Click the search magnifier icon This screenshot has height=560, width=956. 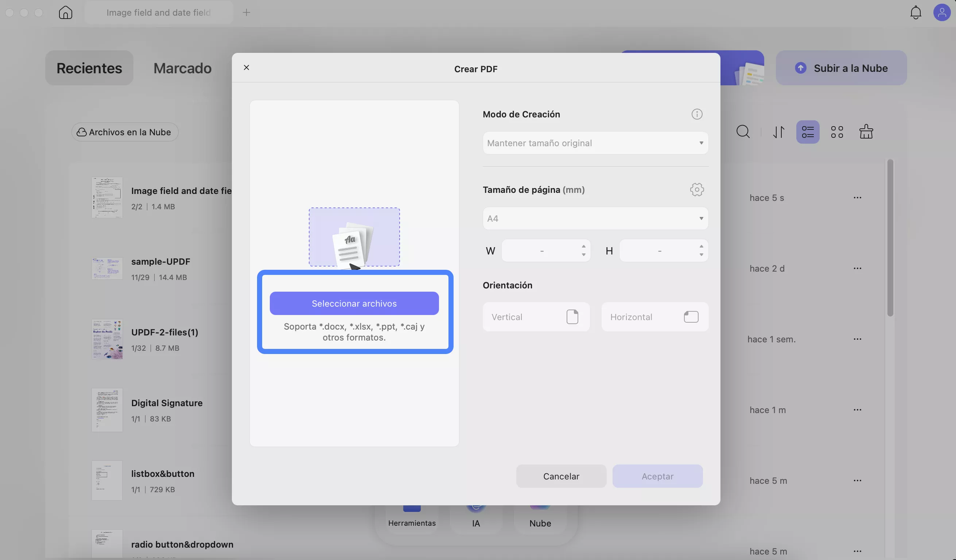point(743,132)
